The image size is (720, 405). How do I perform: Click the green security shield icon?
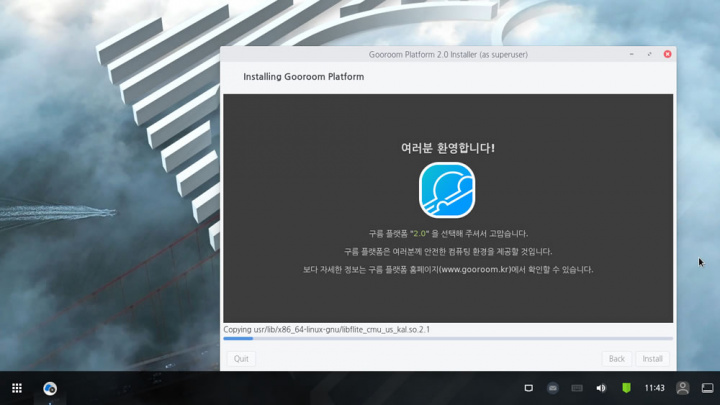626,388
